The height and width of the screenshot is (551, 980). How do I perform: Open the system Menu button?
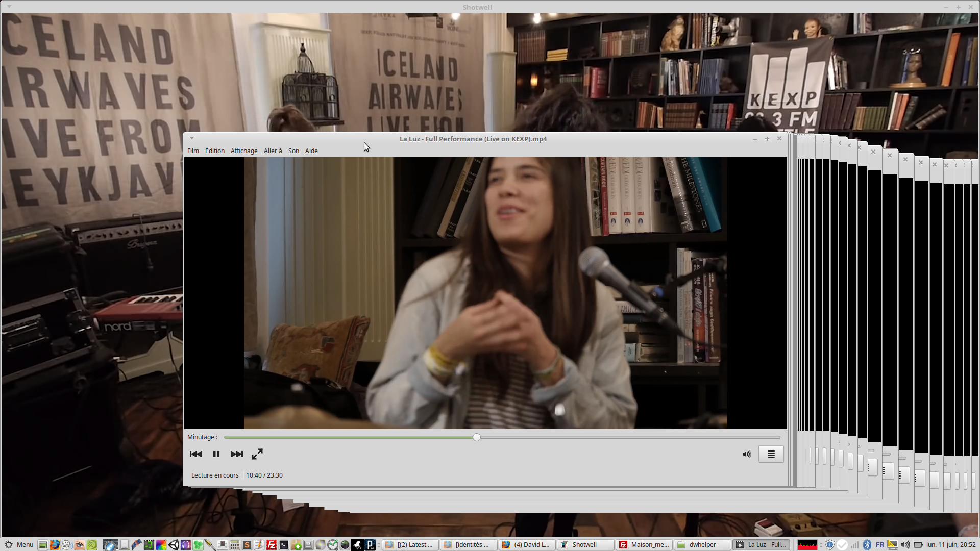pos(19,544)
